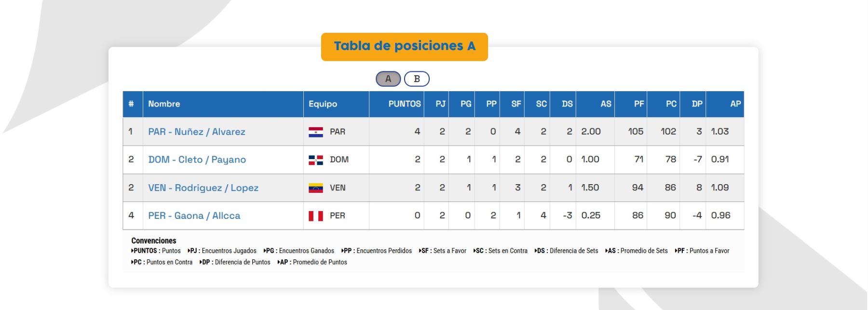Click the Paraguay flag icon
The height and width of the screenshot is (310, 868).
click(x=315, y=132)
